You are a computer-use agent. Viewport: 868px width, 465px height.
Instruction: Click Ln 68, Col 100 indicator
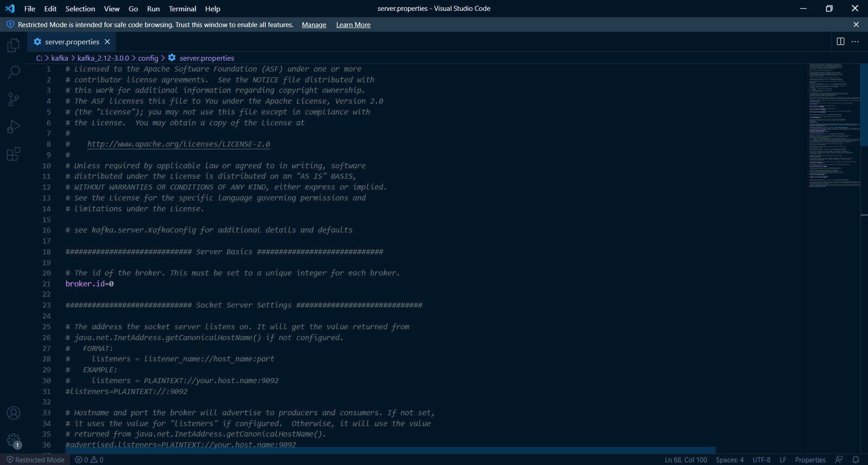pyautogui.click(x=686, y=460)
